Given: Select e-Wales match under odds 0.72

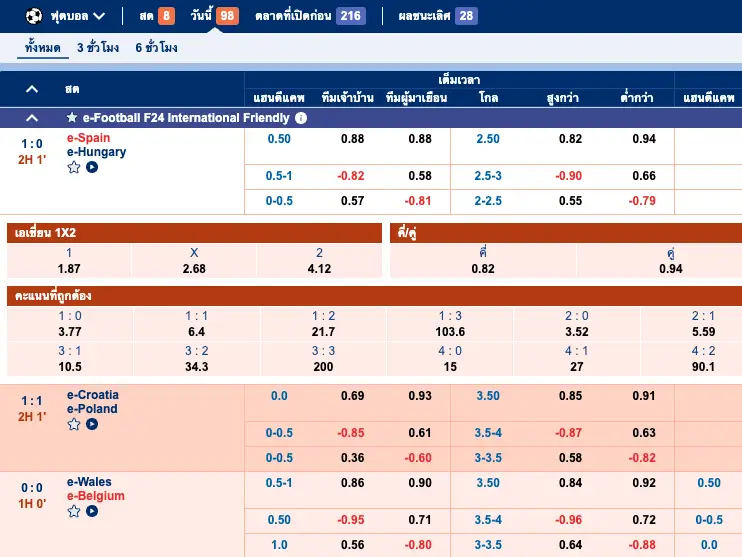Looking at the screenshot, I should pyautogui.click(x=644, y=520).
